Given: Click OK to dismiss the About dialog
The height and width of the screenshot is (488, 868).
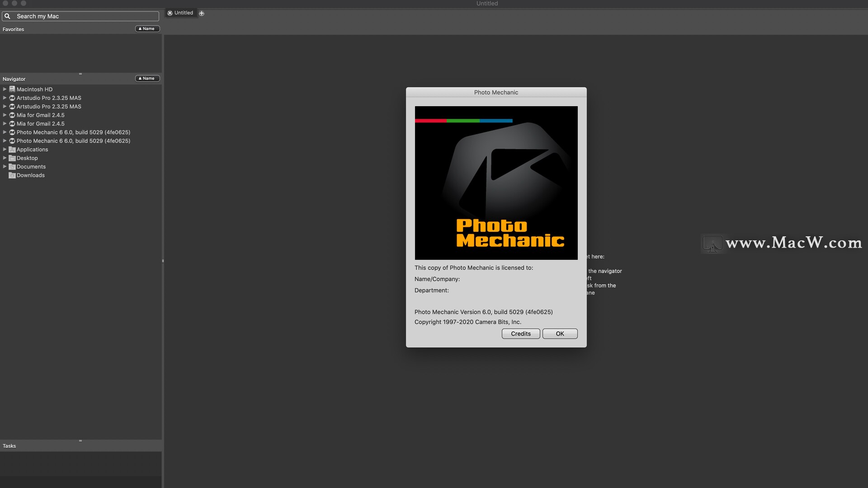Looking at the screenshot, I should tap(560, 333).
